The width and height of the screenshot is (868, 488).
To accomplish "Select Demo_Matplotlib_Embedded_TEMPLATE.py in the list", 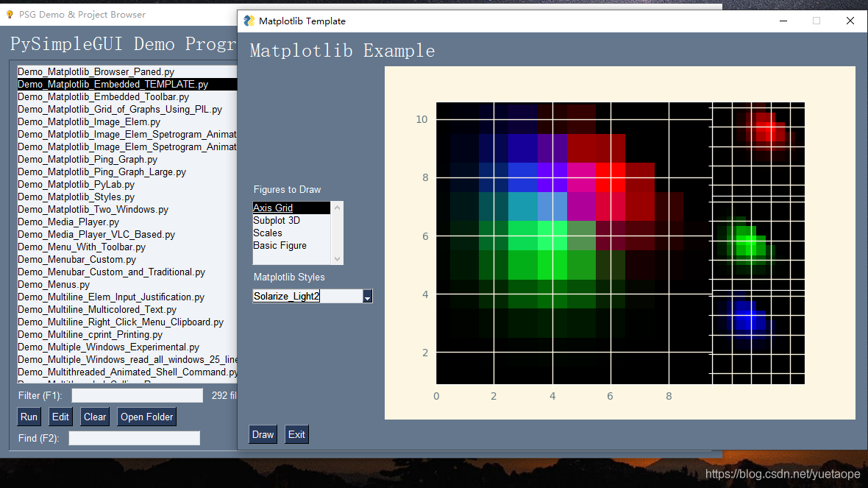I will (127, 84).
